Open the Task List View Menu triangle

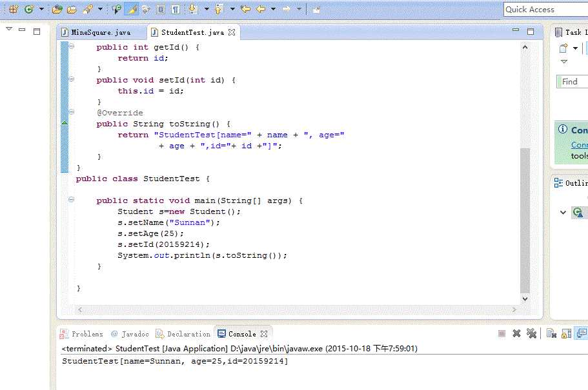564,61
